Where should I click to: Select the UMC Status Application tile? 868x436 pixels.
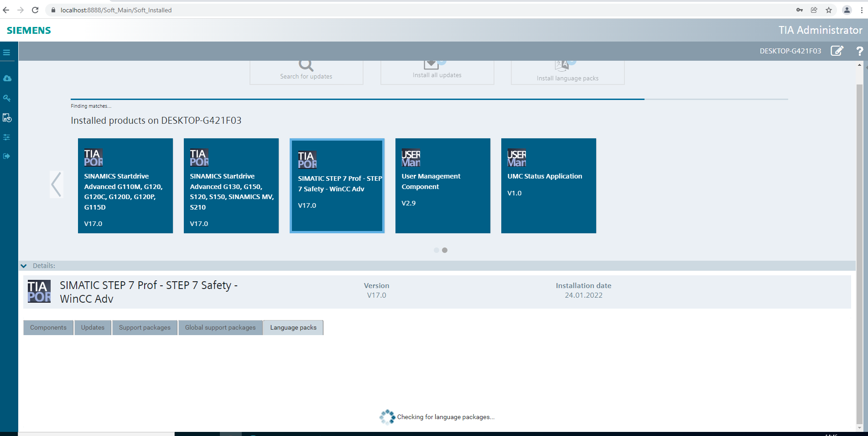tap(548, 185)
